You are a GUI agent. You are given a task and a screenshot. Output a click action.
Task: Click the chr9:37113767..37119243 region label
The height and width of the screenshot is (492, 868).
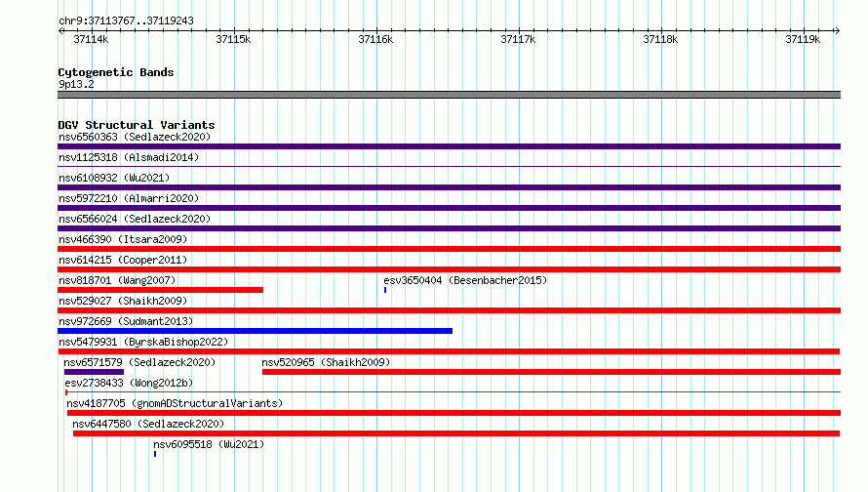pos(126,21)
